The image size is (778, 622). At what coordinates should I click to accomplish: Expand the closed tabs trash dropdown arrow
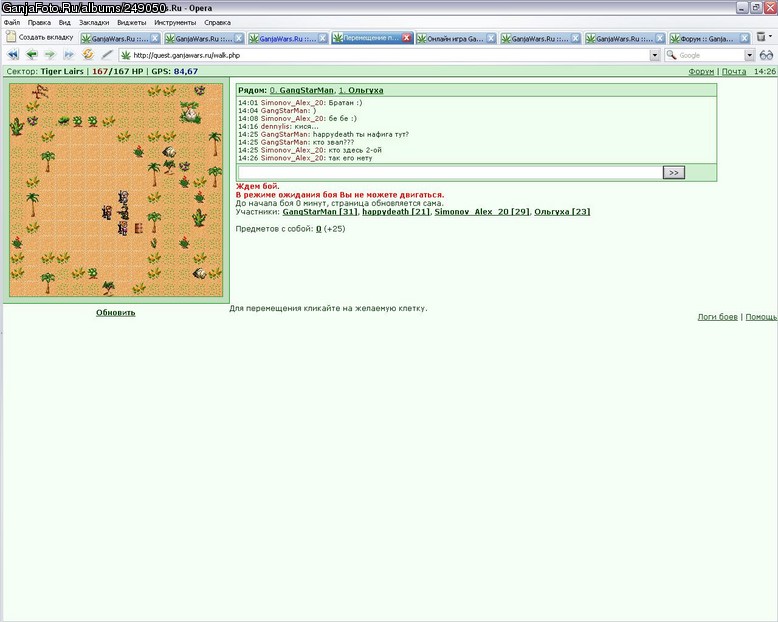770,37
